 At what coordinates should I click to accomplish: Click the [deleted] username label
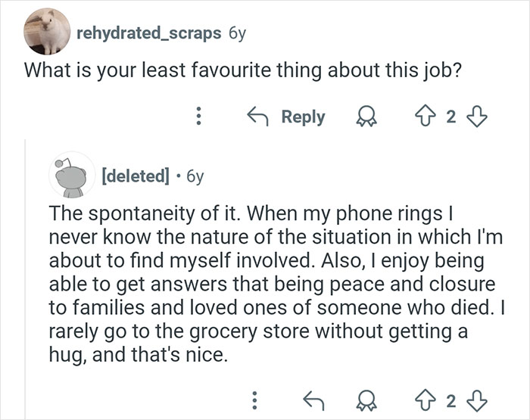coord(135,177)
